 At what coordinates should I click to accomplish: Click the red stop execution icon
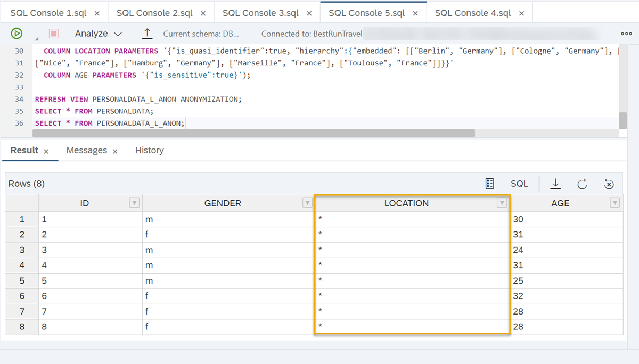(x=54, y=34)
